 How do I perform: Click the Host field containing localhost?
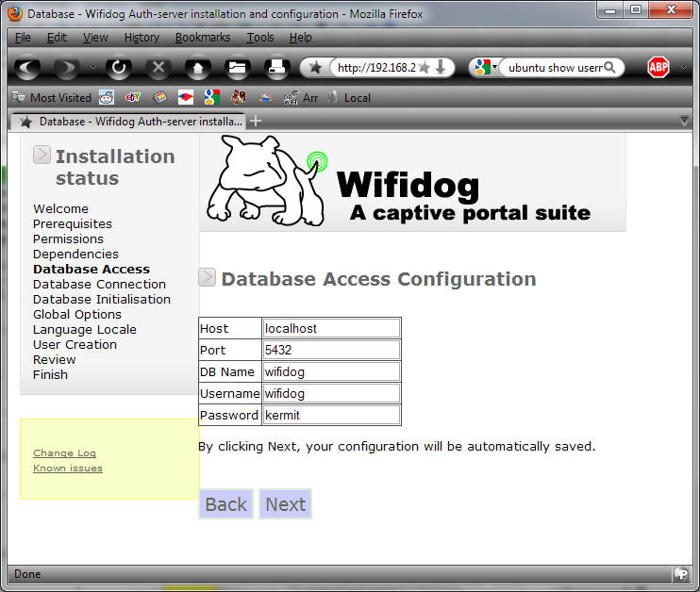331,328
